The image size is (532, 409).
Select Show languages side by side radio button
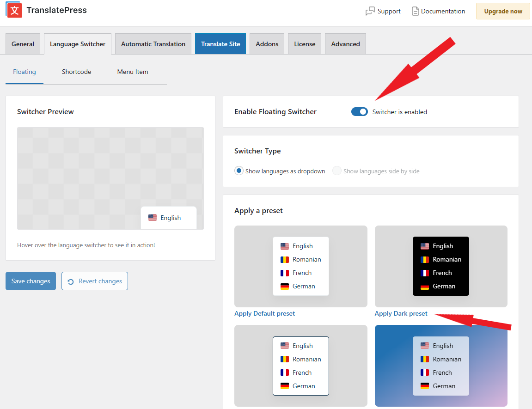(x=337, y=171)
